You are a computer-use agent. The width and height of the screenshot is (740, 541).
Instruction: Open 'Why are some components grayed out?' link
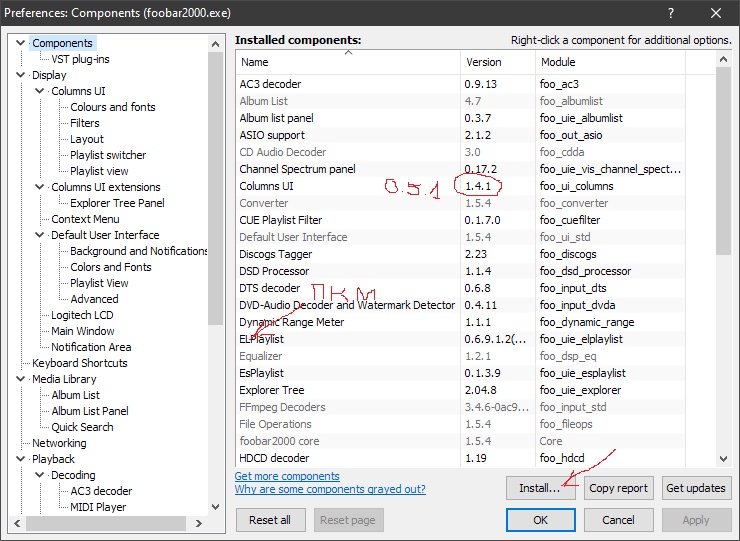point(330,489)
